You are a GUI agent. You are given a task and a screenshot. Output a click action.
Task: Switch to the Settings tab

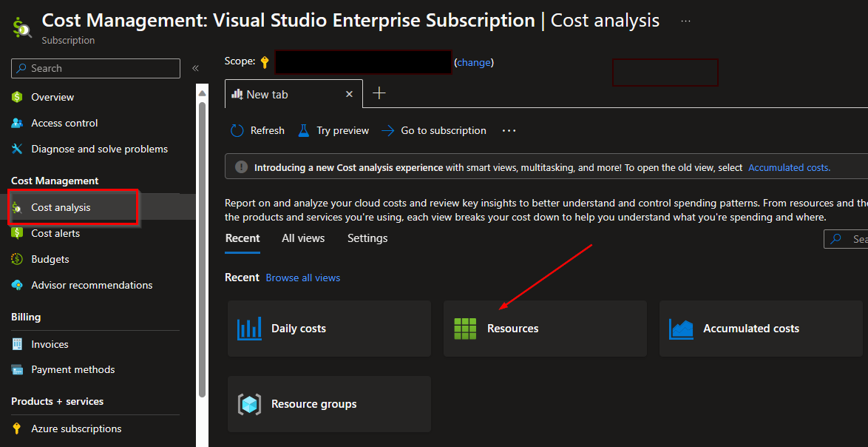(367, 238)
